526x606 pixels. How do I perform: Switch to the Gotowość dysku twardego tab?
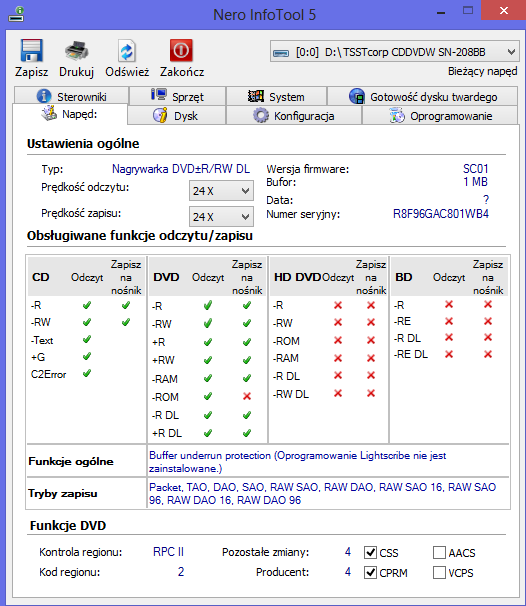(422, 96)
